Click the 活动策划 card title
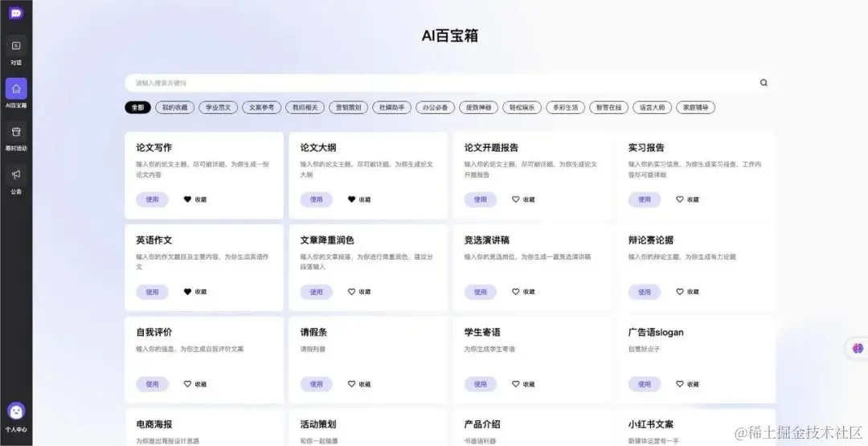 pos(318,424)
